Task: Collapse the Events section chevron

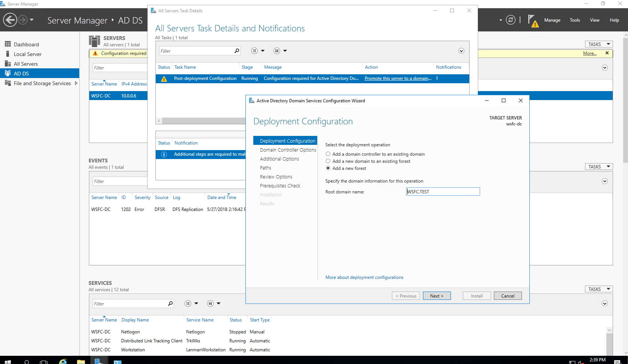Action: (604, 181)
